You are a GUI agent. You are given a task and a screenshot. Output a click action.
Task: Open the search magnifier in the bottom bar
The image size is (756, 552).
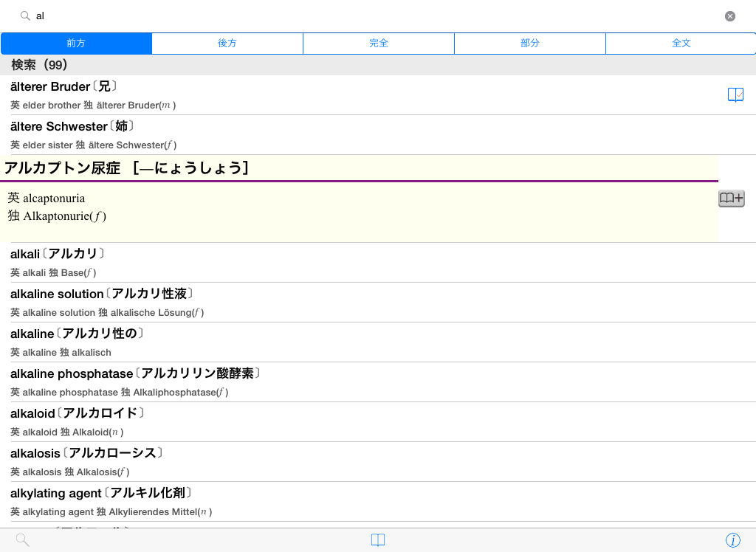23,540
